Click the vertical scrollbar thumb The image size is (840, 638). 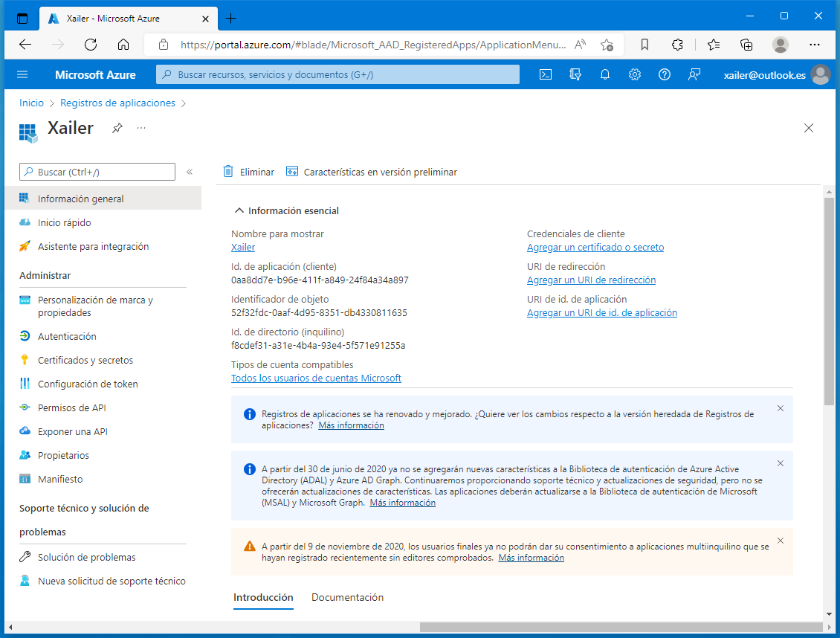click(x=829, y=302)
